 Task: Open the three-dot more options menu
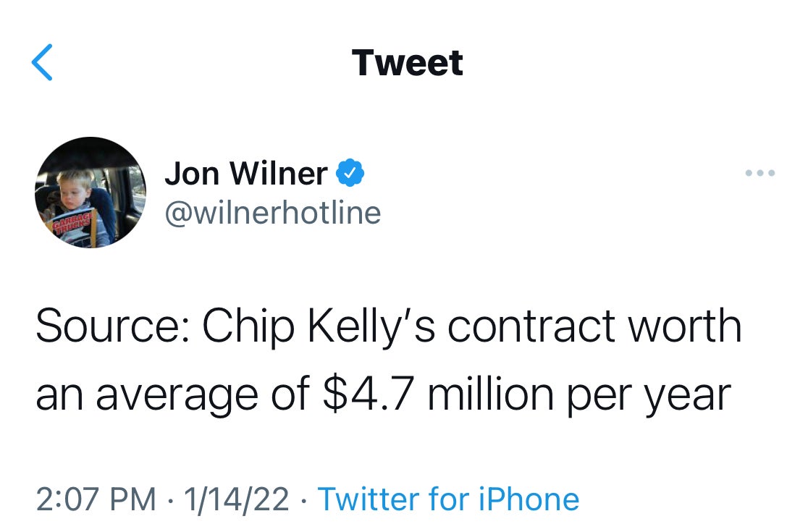(x=760, y=173)
